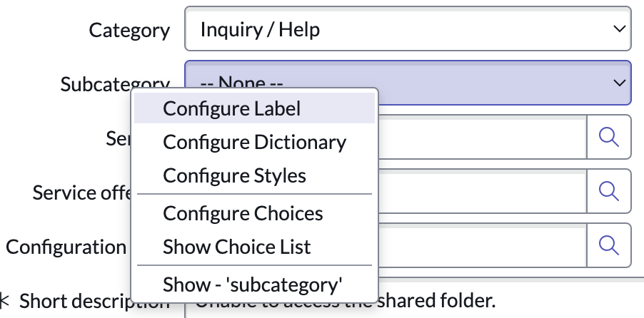Screen dimensions: 644x318
Task: Click the Subcategory field label
Action: point(115,83)
